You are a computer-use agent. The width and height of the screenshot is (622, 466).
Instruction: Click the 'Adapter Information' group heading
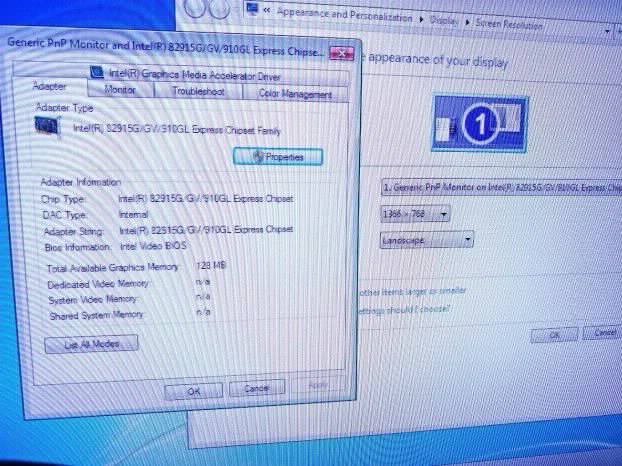click(81, 182)
